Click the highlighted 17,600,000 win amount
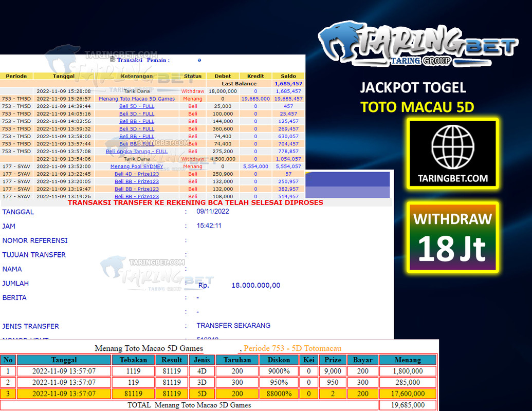Viewport: 532px width, 411px height. pyautogui.click(x=408, y=394)
